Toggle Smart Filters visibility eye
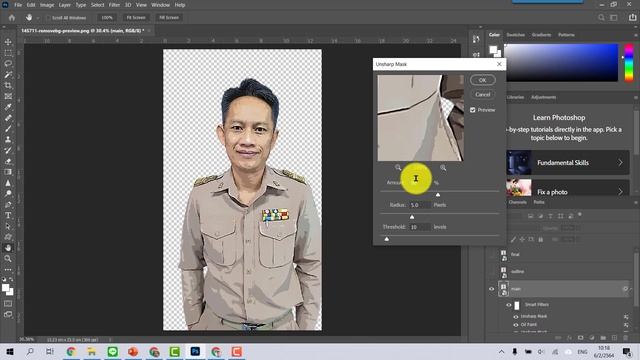This screenshot has width=640, height=360. point(509,305)
